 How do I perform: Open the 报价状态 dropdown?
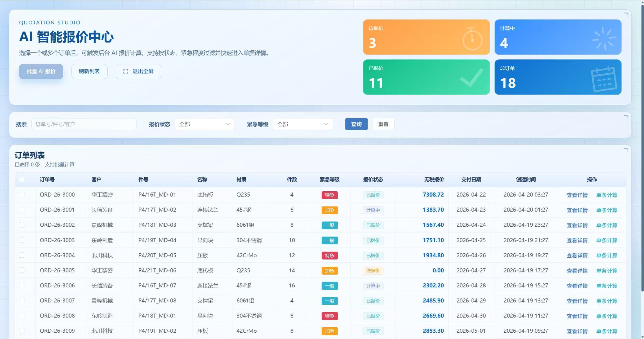point(205,124)
